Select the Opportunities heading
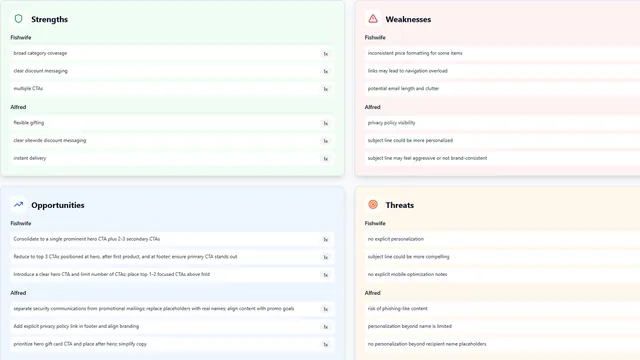 click(58, 205)
